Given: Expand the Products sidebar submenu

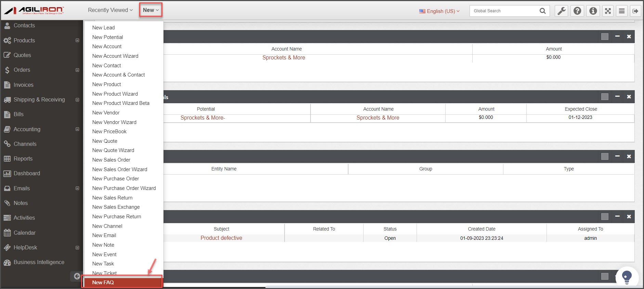Looking at the screenshot, I should [77, 40].
